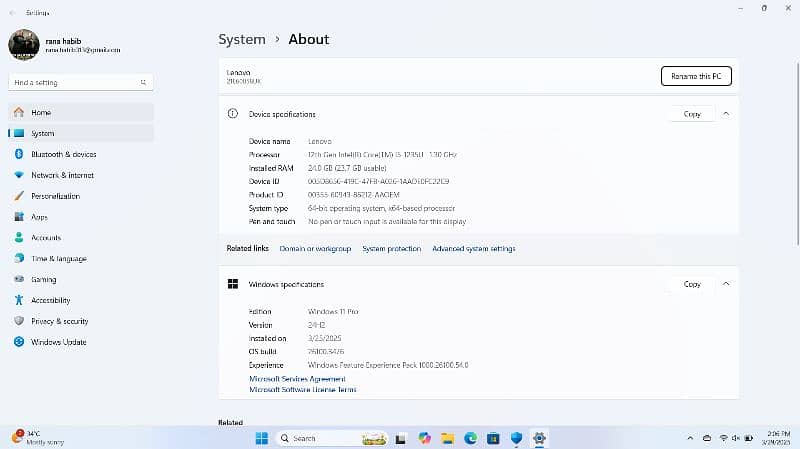Click the Windows specifications logo icon

coord(233,284)
